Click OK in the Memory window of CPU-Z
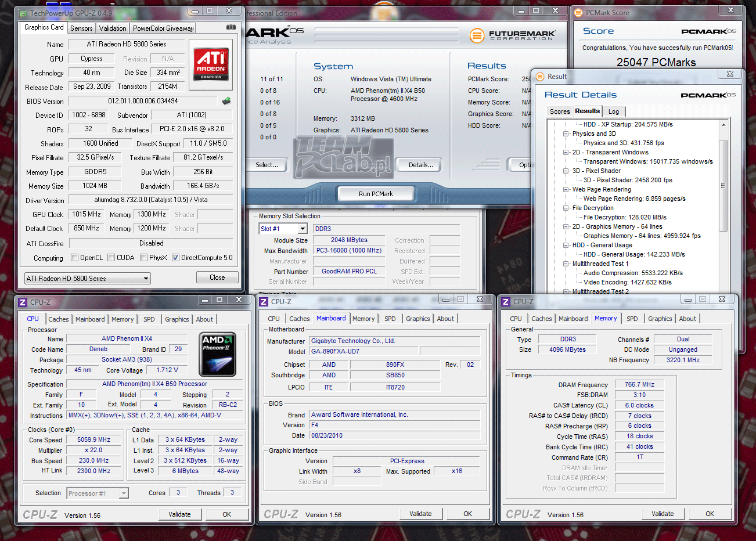 [710, 514]
